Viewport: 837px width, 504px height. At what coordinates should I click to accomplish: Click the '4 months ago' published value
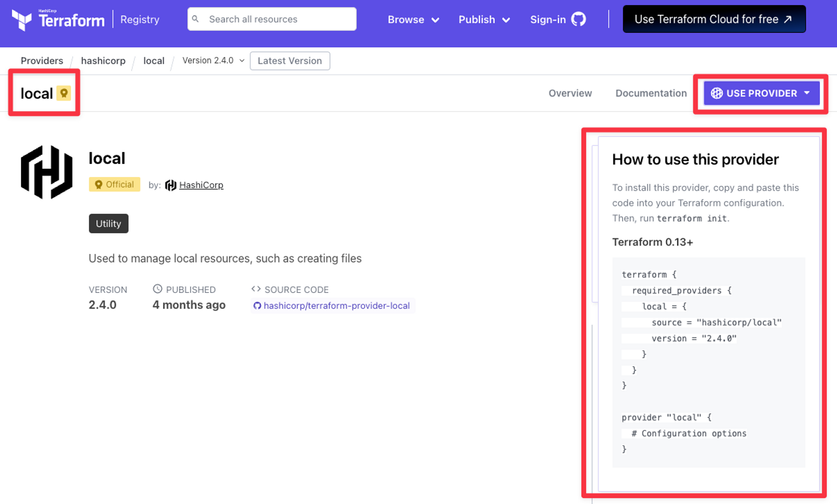click(x=189, y=305)
